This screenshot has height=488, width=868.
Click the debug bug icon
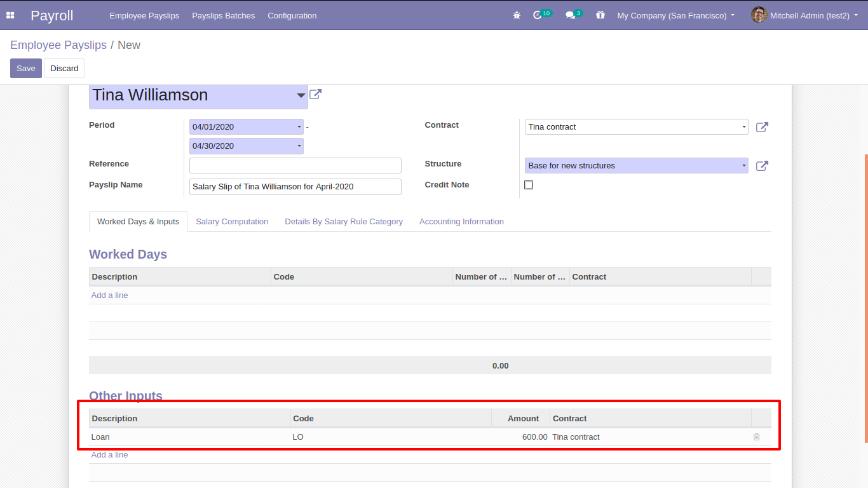click(517, 15)
